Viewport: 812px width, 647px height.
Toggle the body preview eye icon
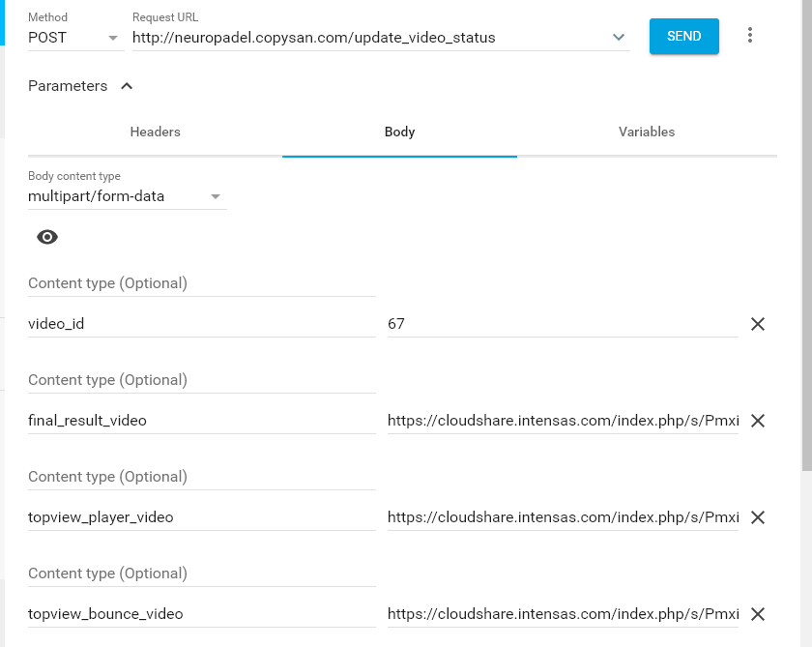coord(47,237)
